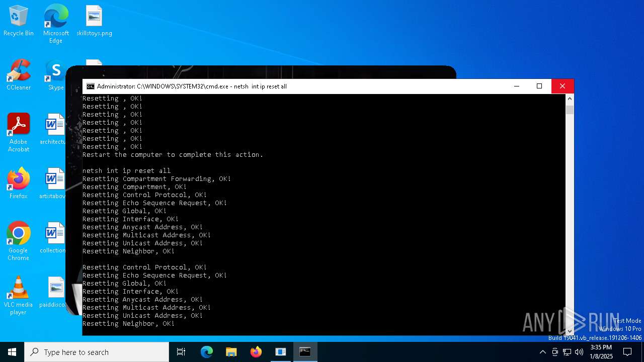Click the cmd window scroll-up arrow

(x=570, y=99)
